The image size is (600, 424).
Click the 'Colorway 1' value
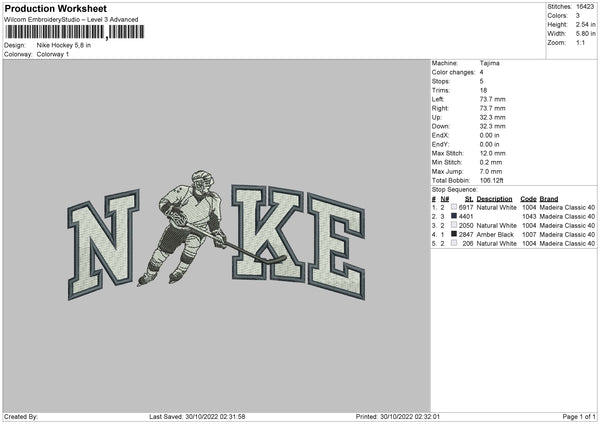[53, 54]
